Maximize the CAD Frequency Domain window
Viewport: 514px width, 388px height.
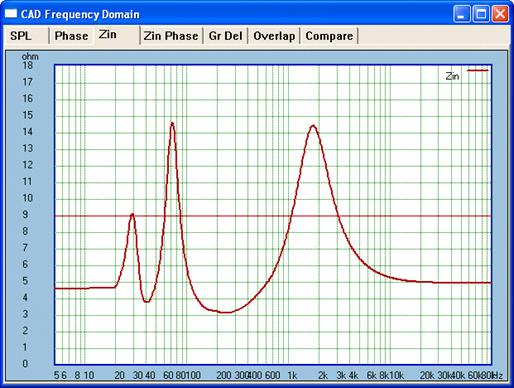coord(481,14)
